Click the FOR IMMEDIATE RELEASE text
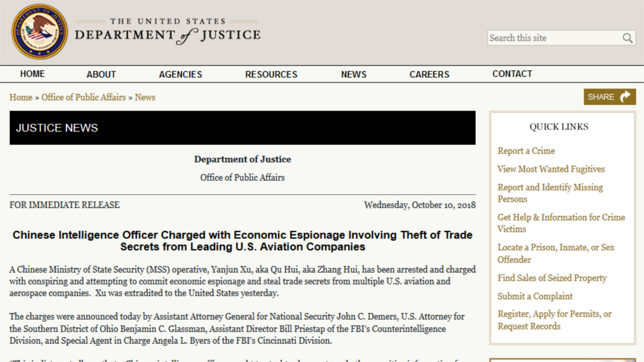Image resolution: width=644 pixels, height=362 pixels. pos(64,205)
